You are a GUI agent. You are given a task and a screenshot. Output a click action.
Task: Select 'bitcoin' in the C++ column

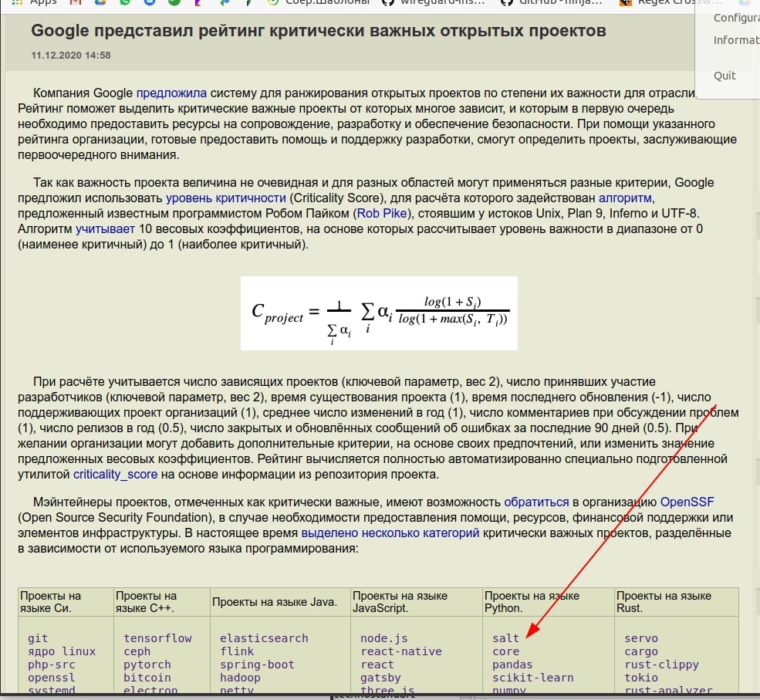click(147, 678)
